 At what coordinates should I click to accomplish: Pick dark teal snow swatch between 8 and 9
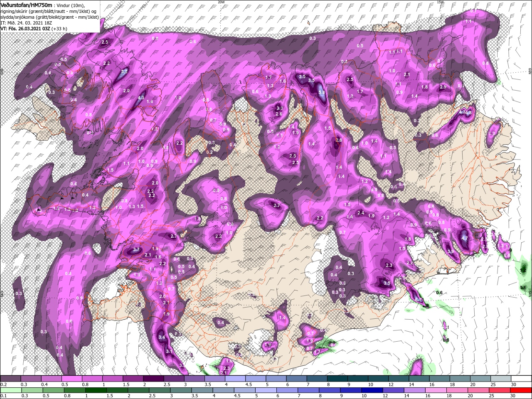pos(337,378)
